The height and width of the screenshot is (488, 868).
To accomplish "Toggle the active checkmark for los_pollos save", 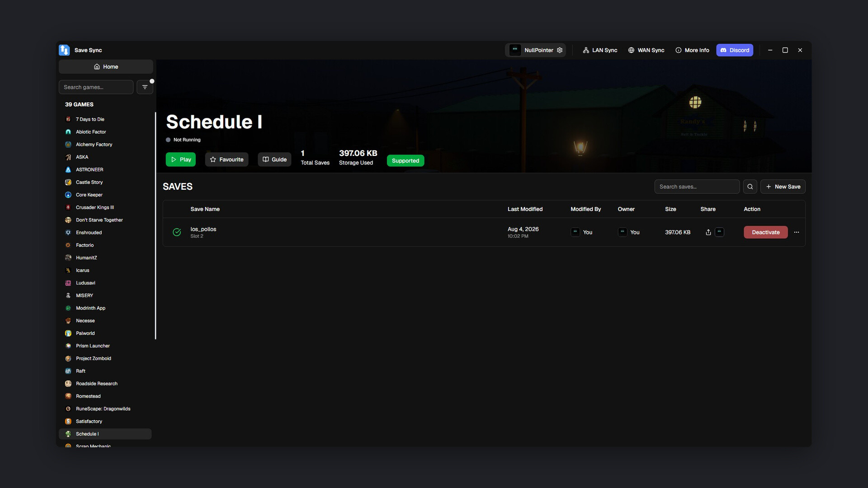I will [x=177, y=232].
